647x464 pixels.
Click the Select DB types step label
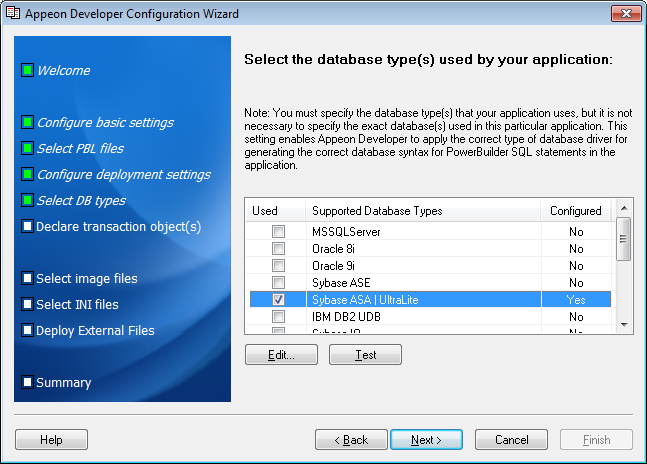pyautogui.click(x=81, y=200)
